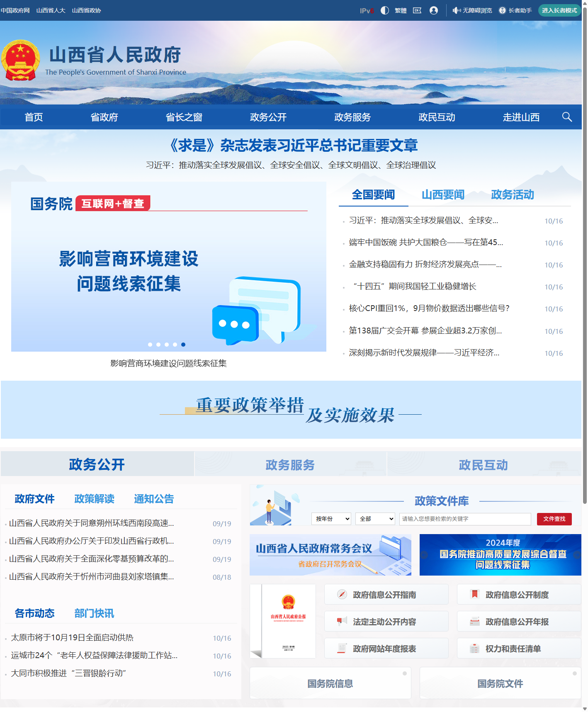Viewport: 588px width, 712px height.
Task: Open news '第138届广交会开幕' article
Action: pos(425,330)
